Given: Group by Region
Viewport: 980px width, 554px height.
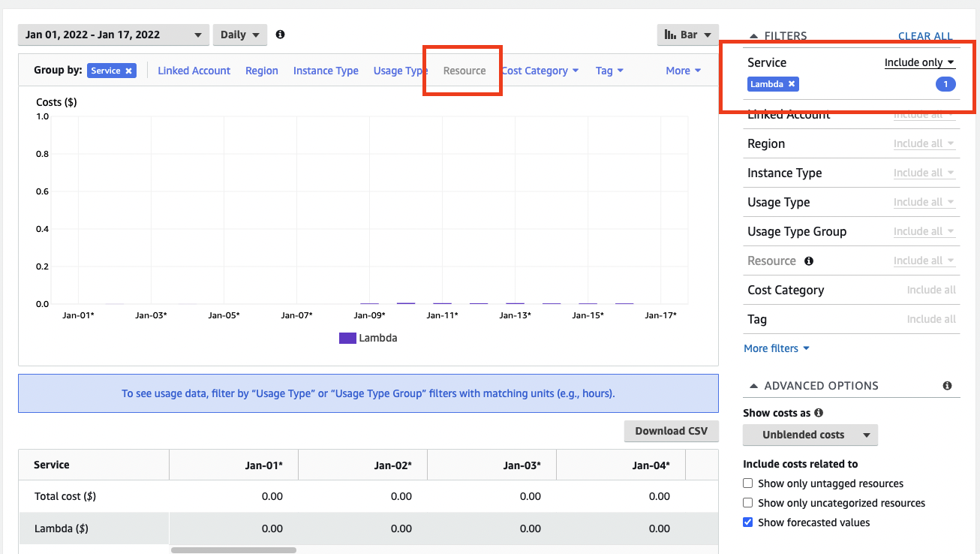Looking at the screenshot, I should coord(262,71).
